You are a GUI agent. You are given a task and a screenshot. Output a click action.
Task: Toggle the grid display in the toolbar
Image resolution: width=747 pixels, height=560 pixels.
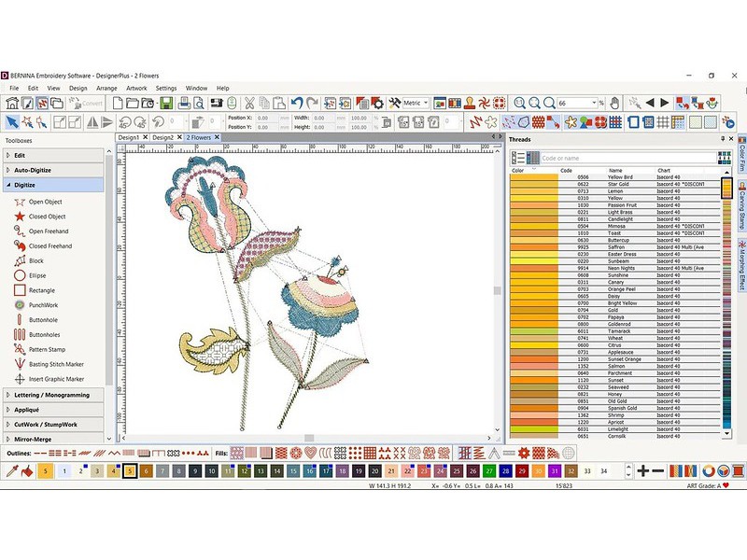[662, 122]
